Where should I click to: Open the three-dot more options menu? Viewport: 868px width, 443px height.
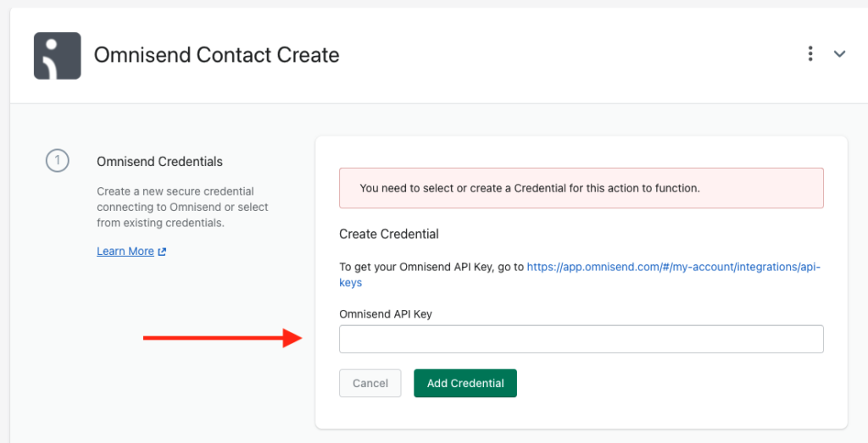pyautogui.click(x=810, y=53)
